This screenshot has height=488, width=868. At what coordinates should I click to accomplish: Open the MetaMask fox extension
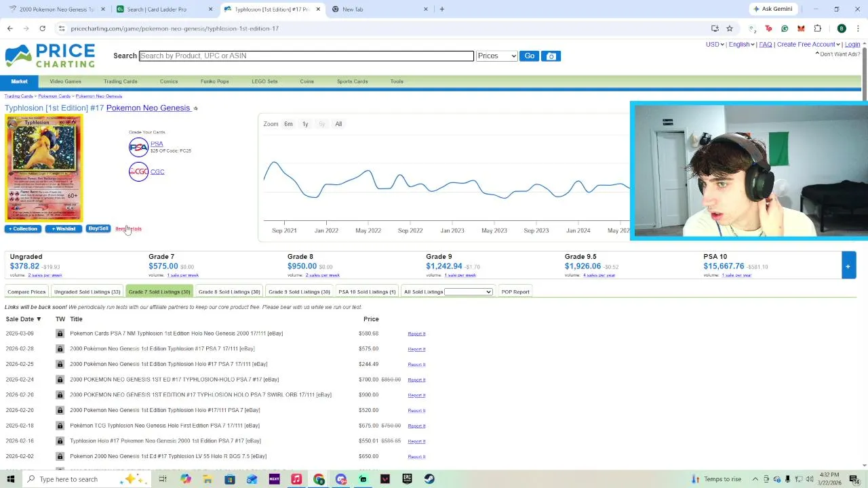(801, 28)
